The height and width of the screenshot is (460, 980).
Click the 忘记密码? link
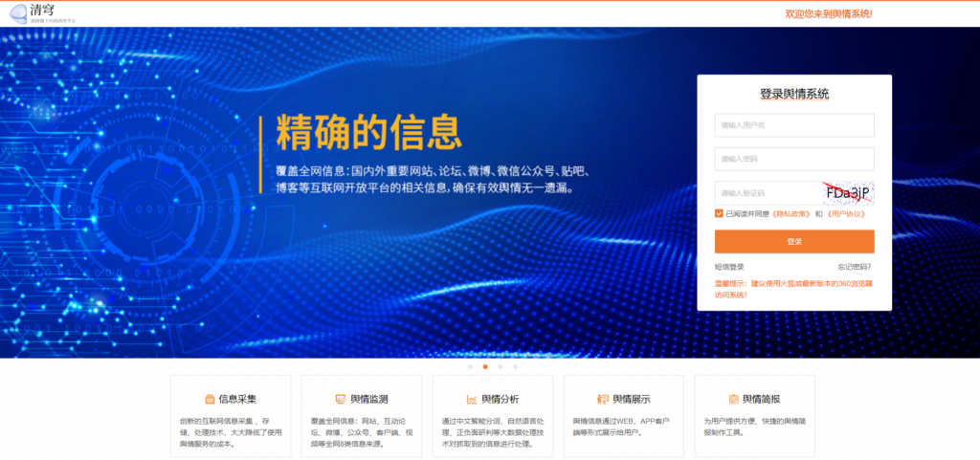point(854,267)
